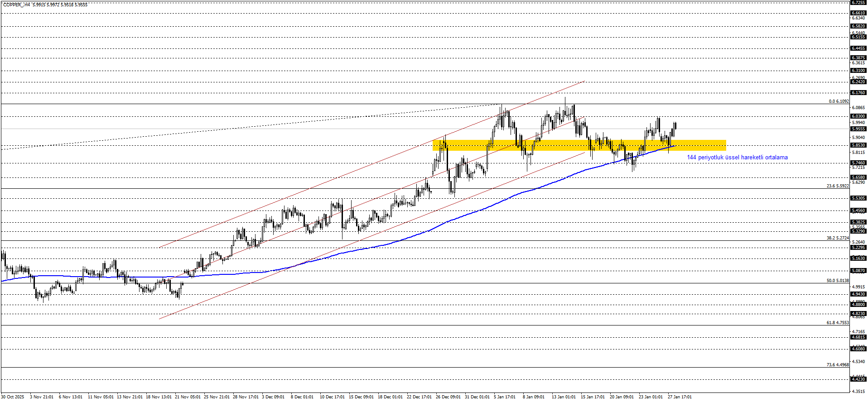Select the 5.8530 price level tag
This screenshot has height=402, width=868.
tap(858, 145)
